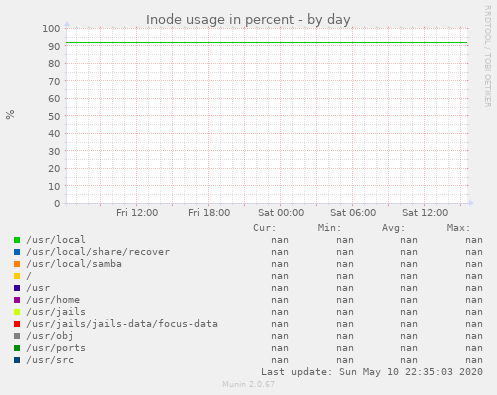Click the "Sat 00:00" time axis label

pyautogui.click(x=281, y=213)
